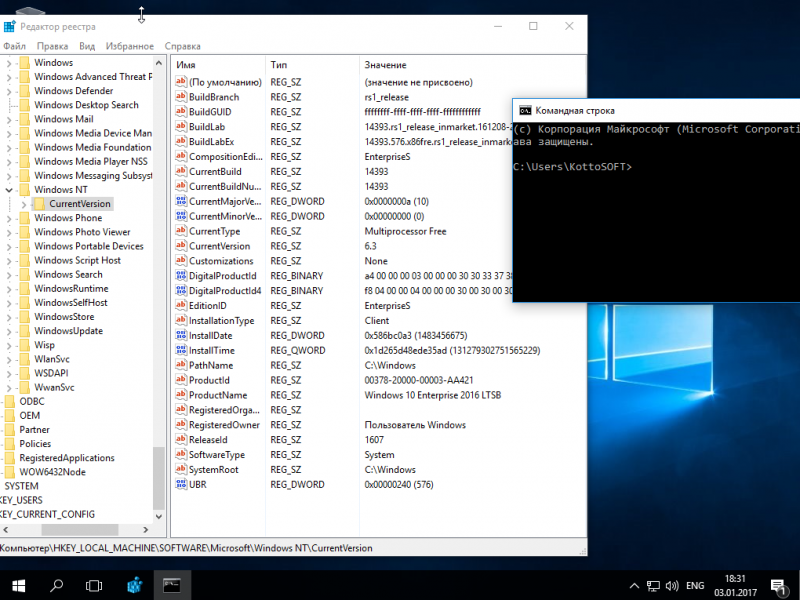This screenshot has width=800, height=600.
Task: Open Task View on the taskbar
Action: [94, 585]
